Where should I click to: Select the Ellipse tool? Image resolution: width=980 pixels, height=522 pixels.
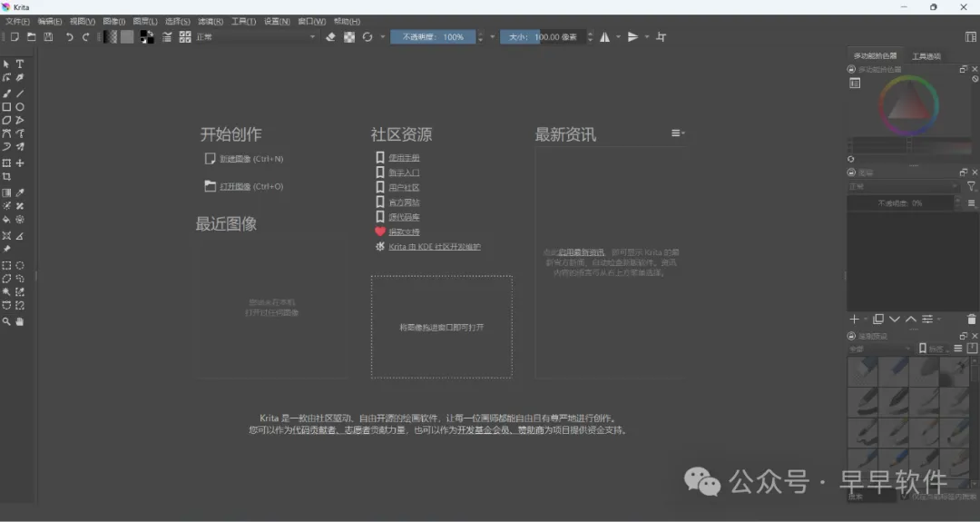[x=20, y=107]
